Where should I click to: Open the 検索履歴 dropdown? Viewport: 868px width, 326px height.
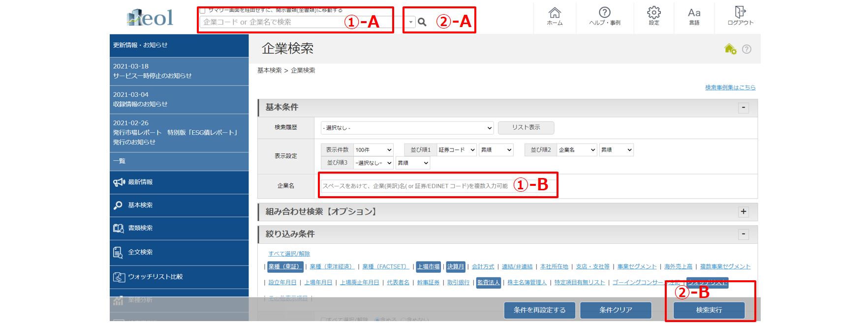(x=407, y=128)
